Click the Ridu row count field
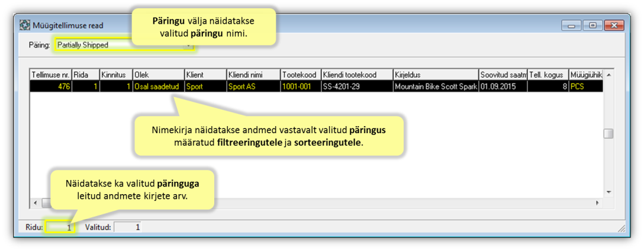Image resolution: width=644 pixels, height=251 pixels. pos(61,227)
